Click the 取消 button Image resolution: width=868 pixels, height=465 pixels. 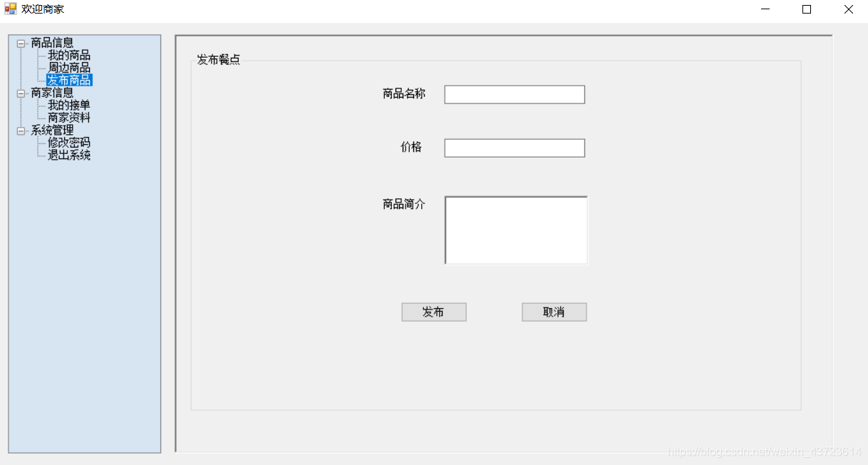(554, 312)
